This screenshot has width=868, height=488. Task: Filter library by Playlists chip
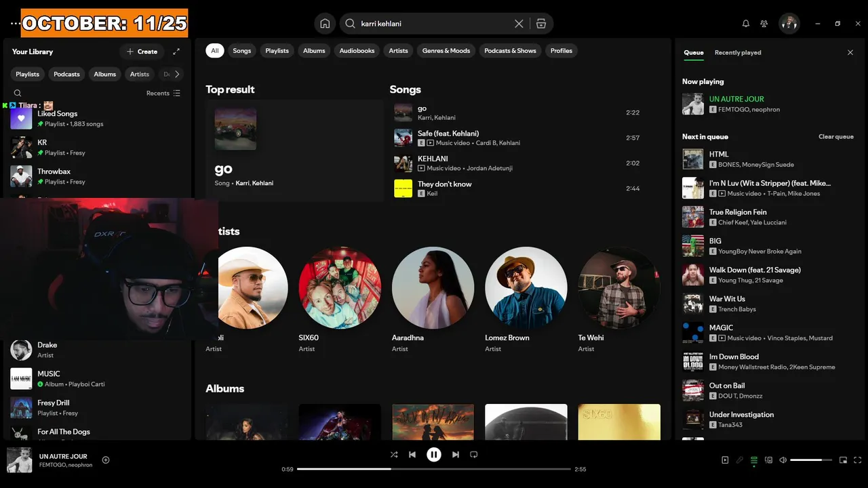click(28, 75)
